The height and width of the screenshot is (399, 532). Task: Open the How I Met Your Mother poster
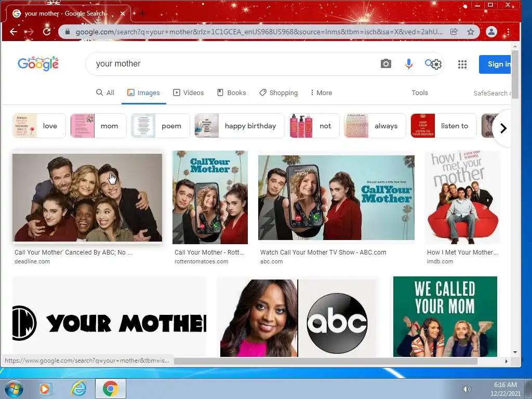[x=463, y=197]
